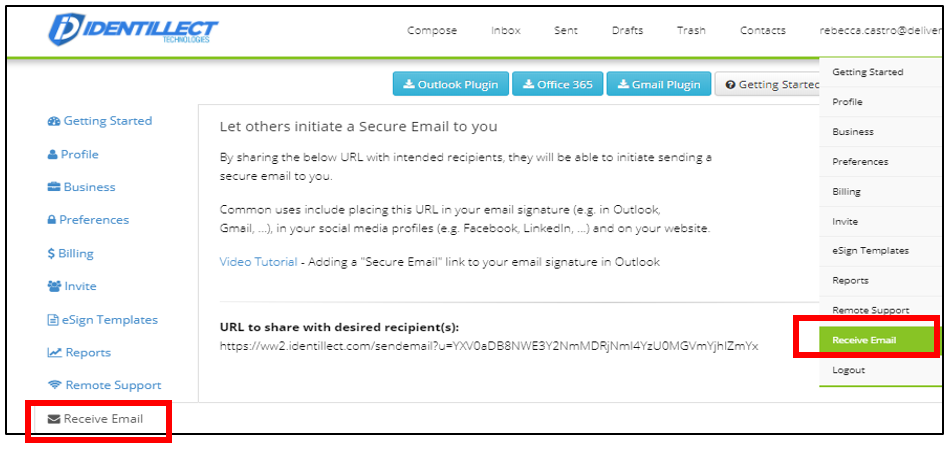946x450 pixels.
Task: Click the Identillect Technologies logo
Action: (x=132, y=31)
